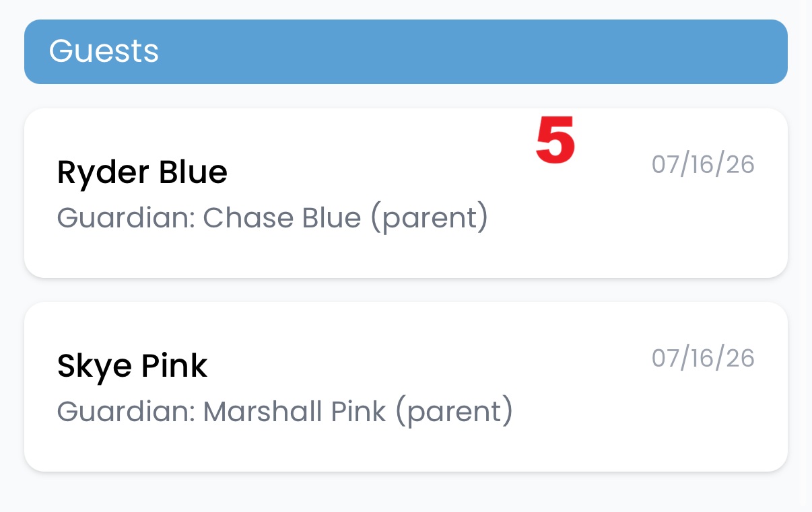This screenshot has height=512, width=812.
Task: Tap the name "Ryder Blue"
Action: click(142, 173)
